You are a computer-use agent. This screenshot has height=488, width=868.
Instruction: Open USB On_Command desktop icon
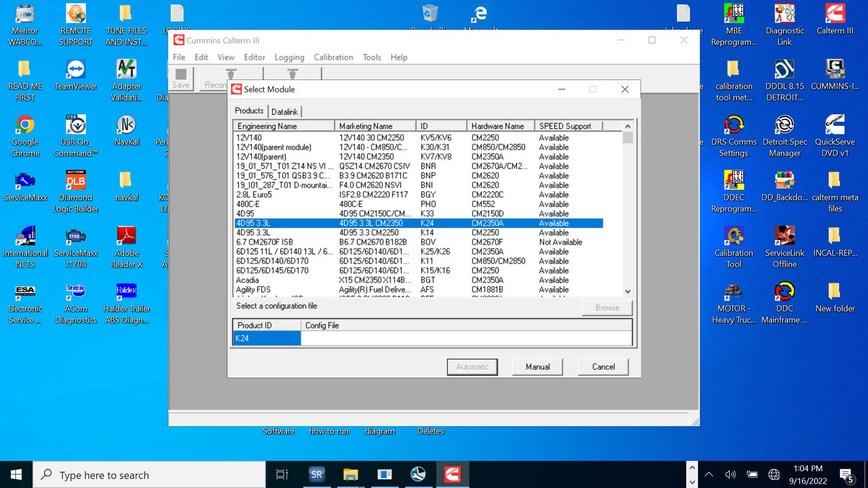pyautogui.click(x=76, y=136)
